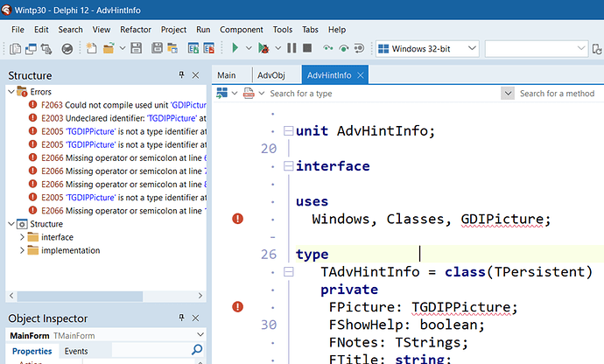Screen dimensions: 604x364
Task: Open the MainForm TMainForm instance dropdown
Action: pos(200,335)
